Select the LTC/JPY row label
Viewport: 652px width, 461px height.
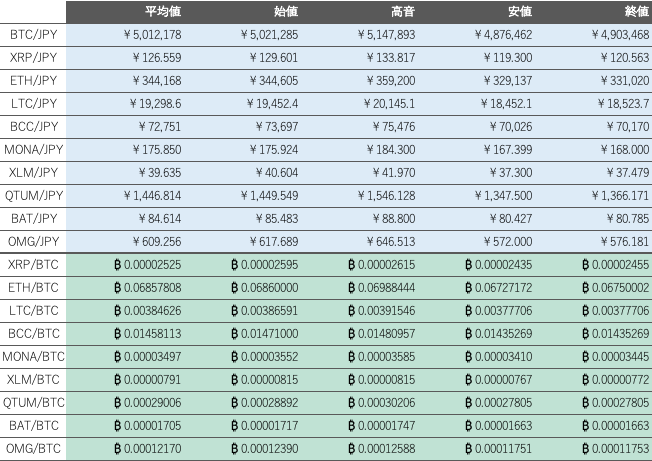(34, 104)
